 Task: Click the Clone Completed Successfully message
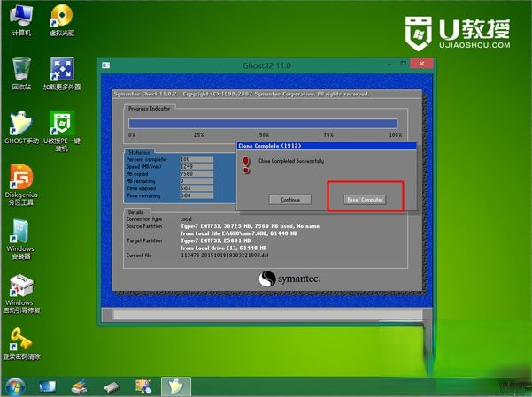point(291,161)
